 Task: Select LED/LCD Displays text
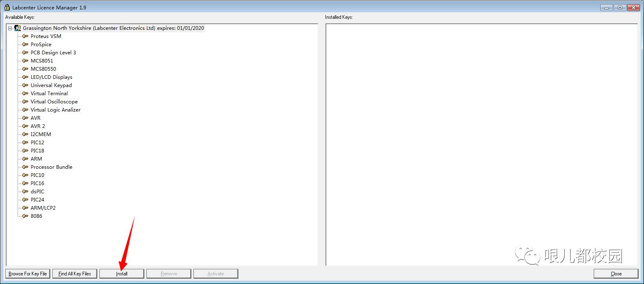click(52, 77)
